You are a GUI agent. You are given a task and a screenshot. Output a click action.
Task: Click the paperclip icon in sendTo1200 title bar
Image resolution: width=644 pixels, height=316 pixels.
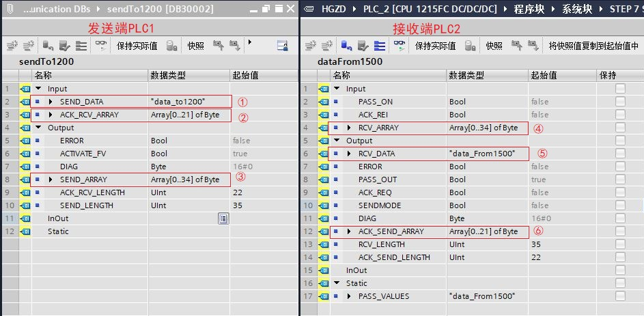[10, 9]
